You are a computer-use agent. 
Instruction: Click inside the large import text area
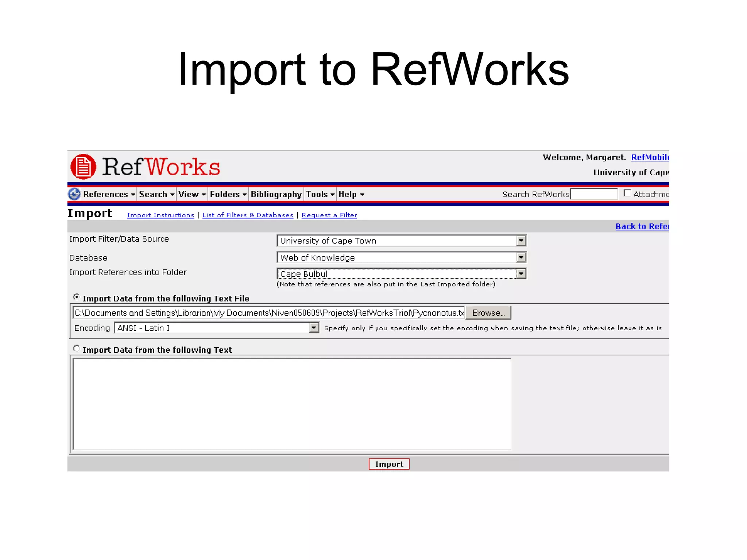[292, 404]
